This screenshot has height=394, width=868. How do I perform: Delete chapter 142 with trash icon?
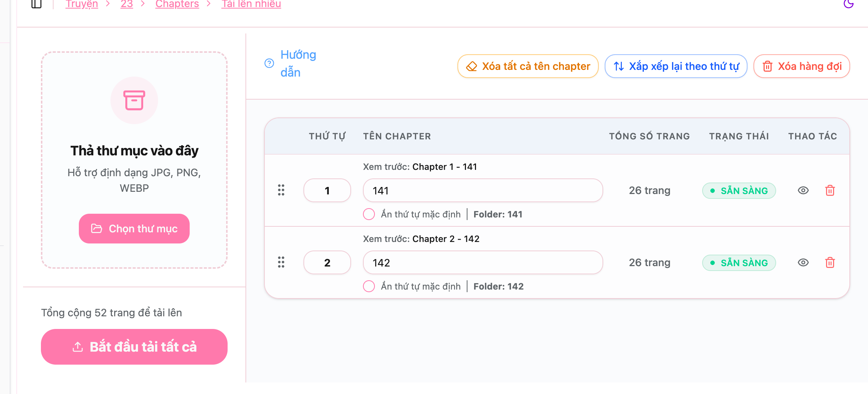coord(830,263)
